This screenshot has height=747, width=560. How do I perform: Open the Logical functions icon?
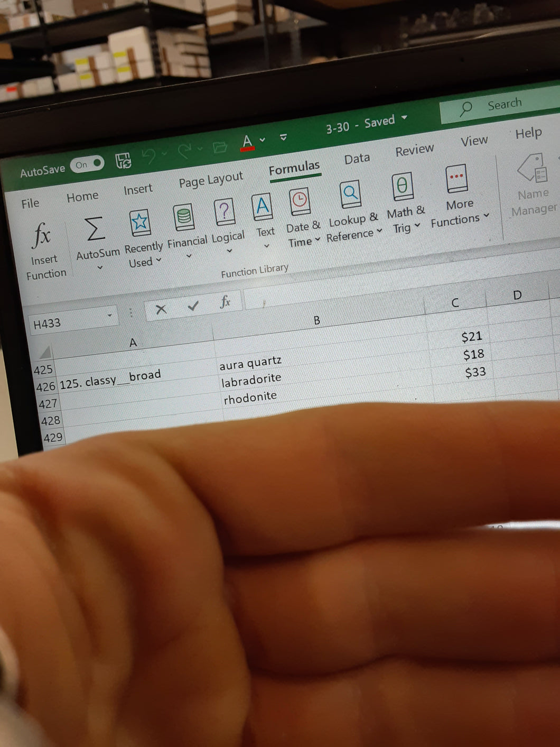tap(225, 213)
